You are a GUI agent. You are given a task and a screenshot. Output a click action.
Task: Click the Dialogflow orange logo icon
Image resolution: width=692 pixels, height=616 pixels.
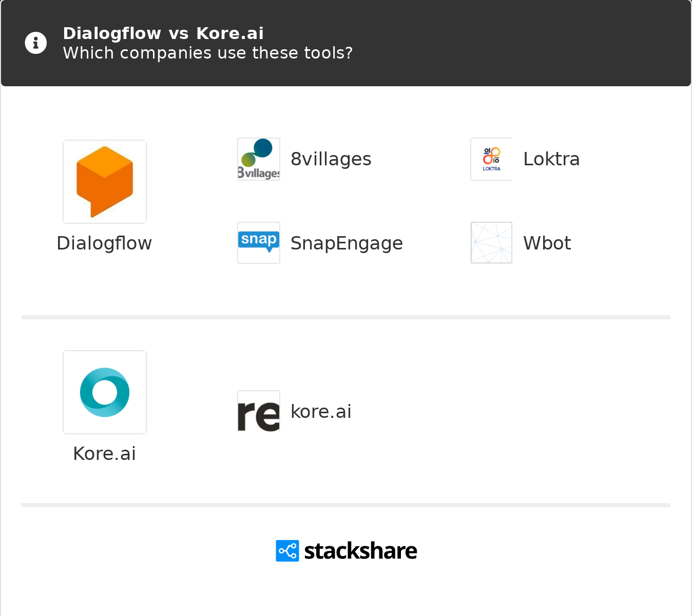pyautogui.click(x=104, y=181)
